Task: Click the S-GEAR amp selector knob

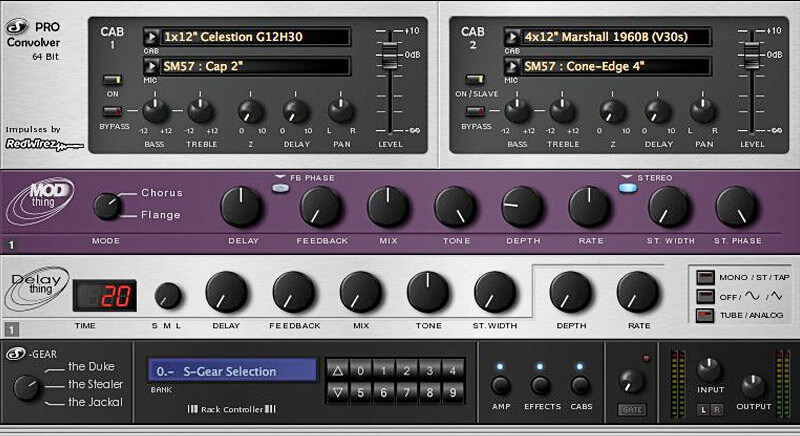Action: point(27,388)
